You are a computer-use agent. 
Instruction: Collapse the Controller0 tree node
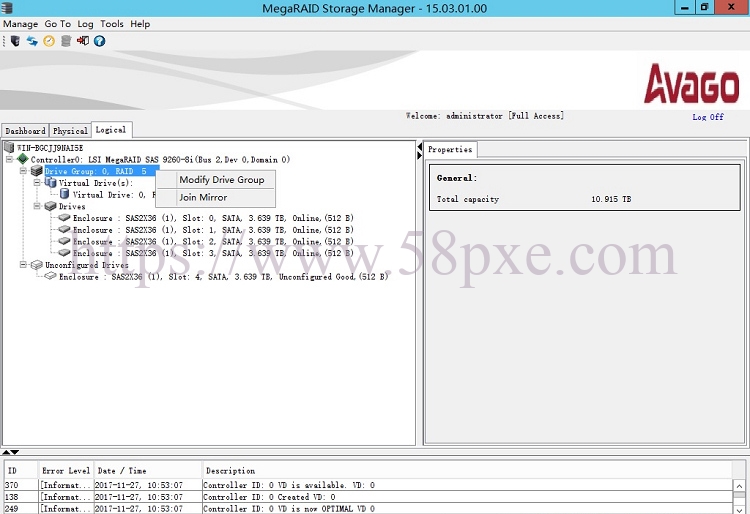(9, 159)
